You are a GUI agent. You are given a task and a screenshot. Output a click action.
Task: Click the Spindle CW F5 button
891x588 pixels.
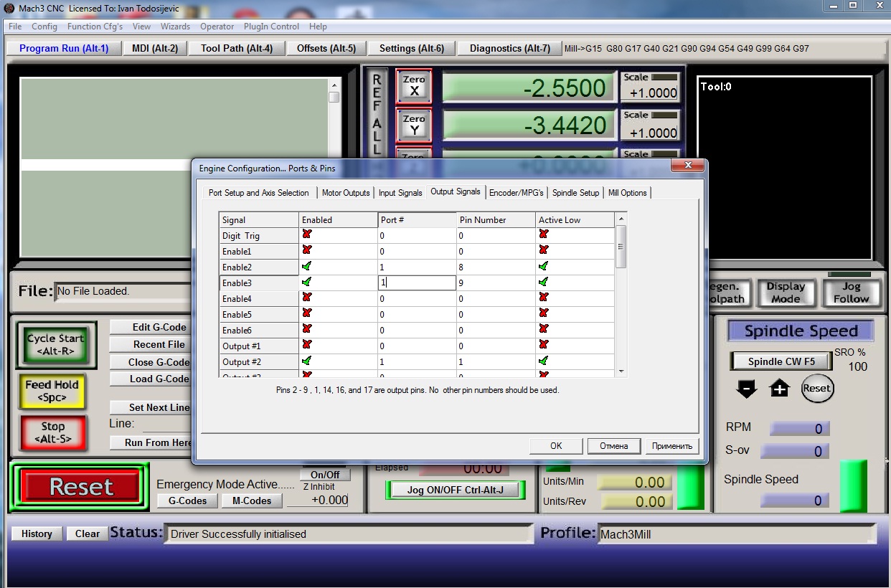point(781,361)
